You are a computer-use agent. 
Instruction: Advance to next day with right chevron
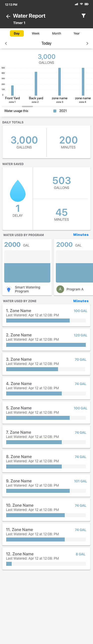point(87,43)
